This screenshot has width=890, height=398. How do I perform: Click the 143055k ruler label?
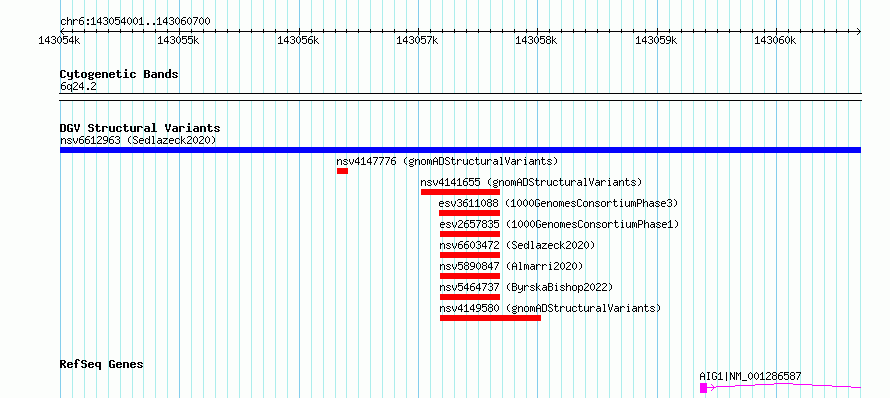[x=178, y=40]
